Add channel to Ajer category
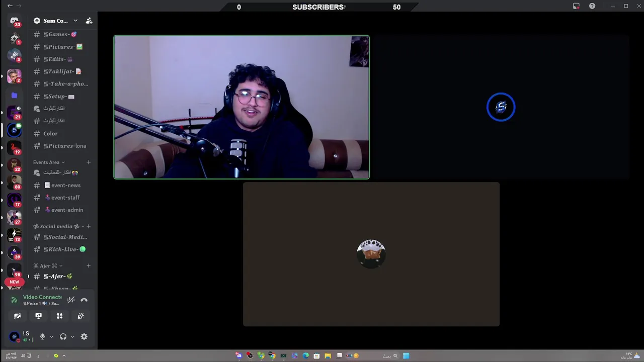This screenshot has width=644, height=362. tap(89, 265)
